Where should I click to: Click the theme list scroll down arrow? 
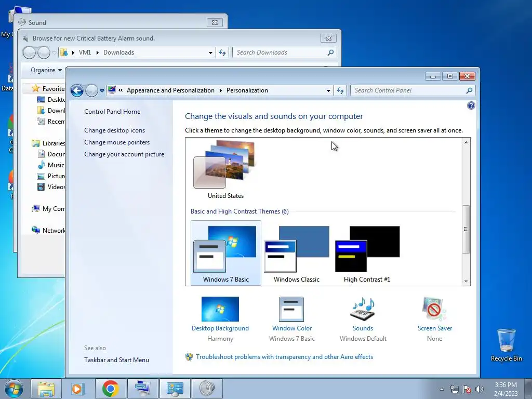[x=466, y=281]
